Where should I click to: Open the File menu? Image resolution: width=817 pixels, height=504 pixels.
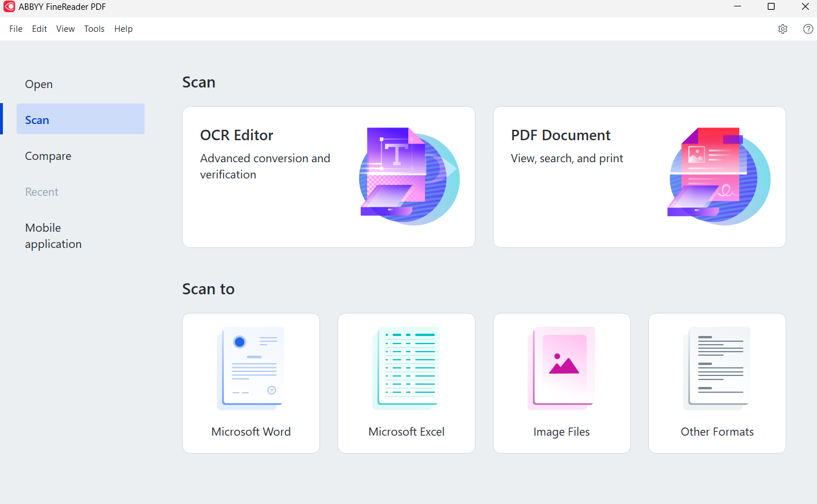(x=16, y=29)
